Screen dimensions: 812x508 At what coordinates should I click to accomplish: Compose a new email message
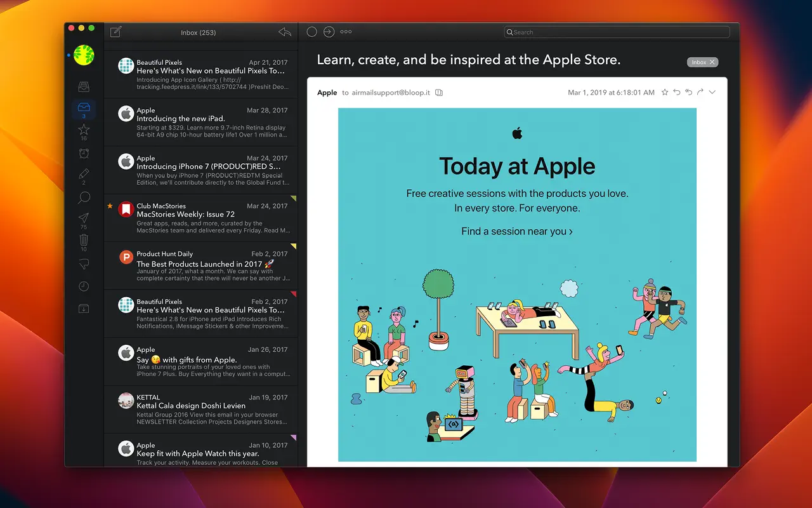click(116, 31)
